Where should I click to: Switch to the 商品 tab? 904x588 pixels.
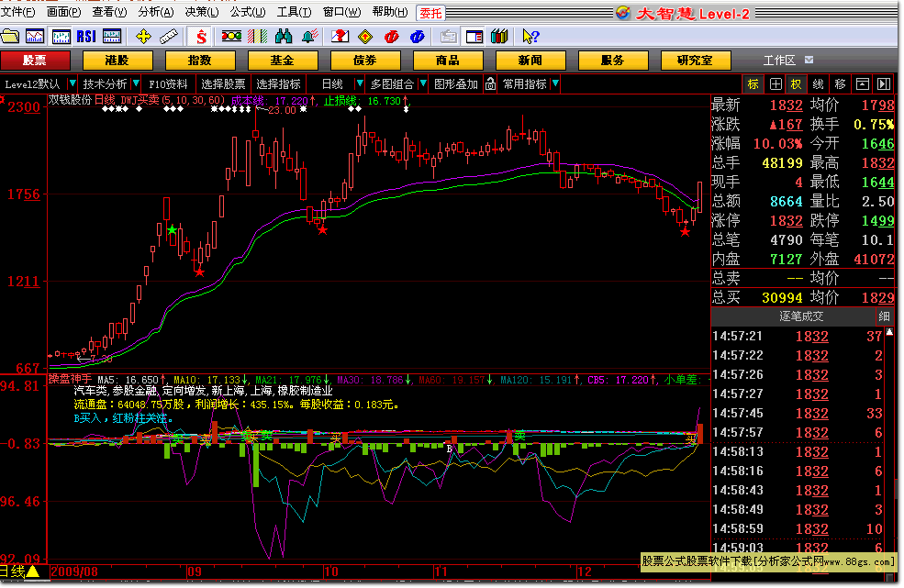[x=448, y=60]
